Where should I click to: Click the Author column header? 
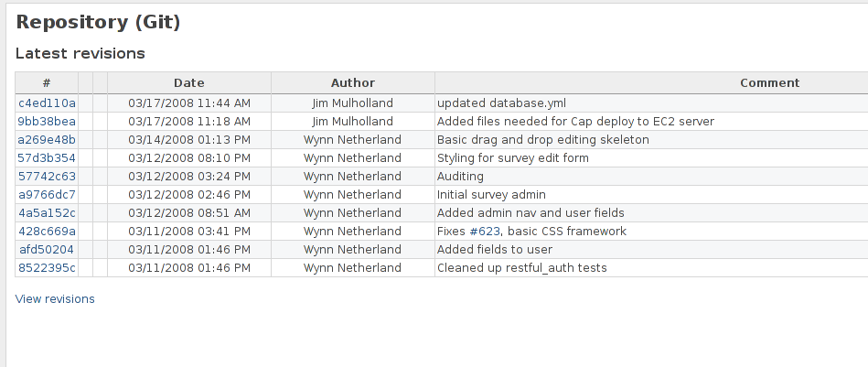pyautogui.click(x=353, y=83)
